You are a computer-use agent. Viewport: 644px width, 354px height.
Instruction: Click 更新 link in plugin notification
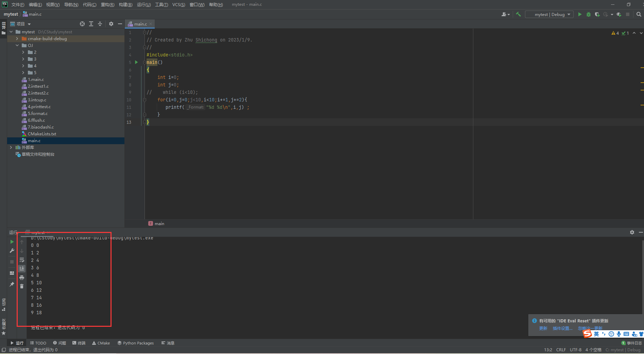click(x=543, y=328)
